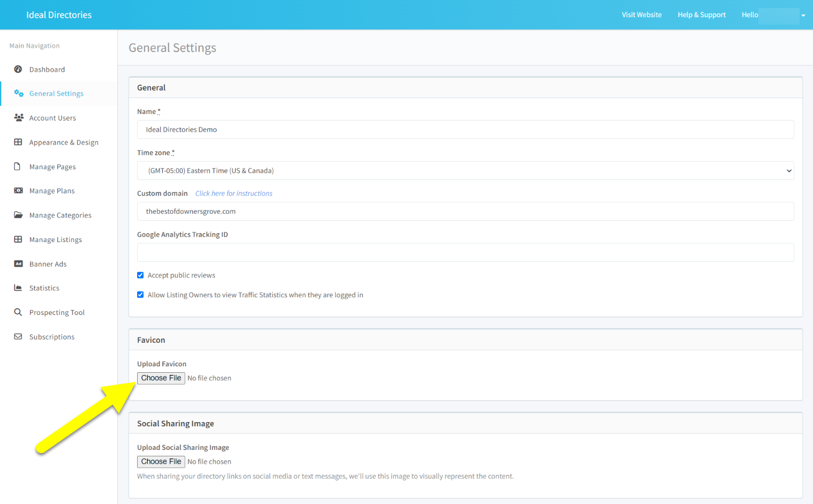Viewport: 813px width, 504px height.
Task: View Statistics page
Action: click(x=44, y=288)
